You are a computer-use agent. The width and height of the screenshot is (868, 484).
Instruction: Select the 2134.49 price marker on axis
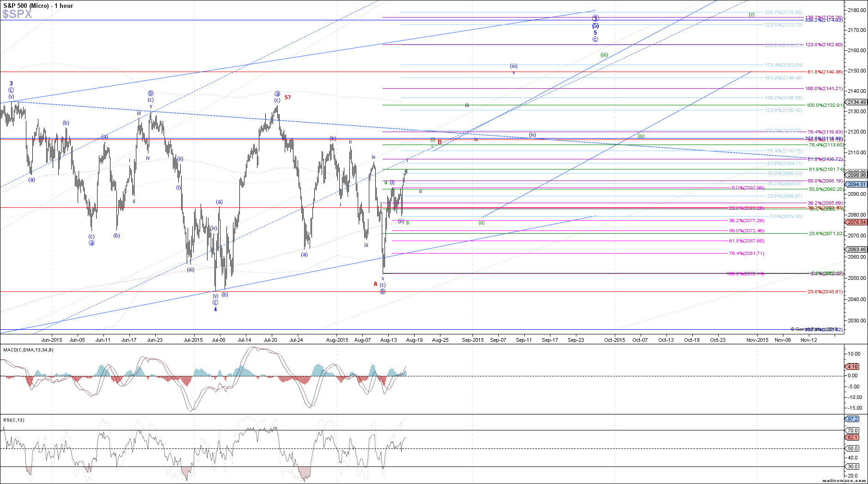(856, 102)
